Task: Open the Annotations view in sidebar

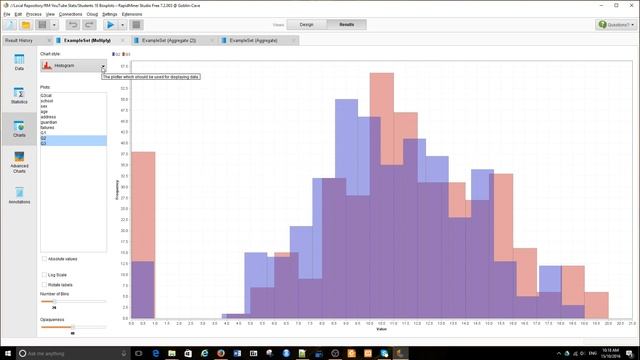Action: pyautogui.click(x=19, y=195)
